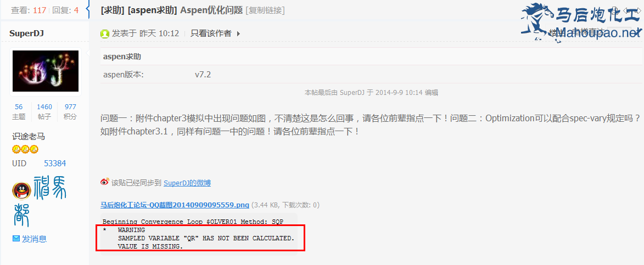
Task: Click the UID number 53384
Action: pos(55,163)
